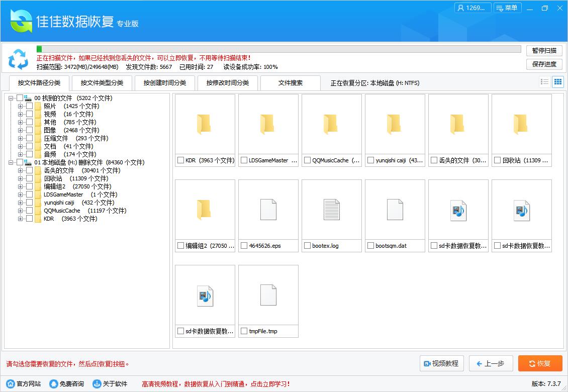Collapse the 01 本地磁盘 (H:) tree node
The image size is (568, 392).
(x=11, y=162)
